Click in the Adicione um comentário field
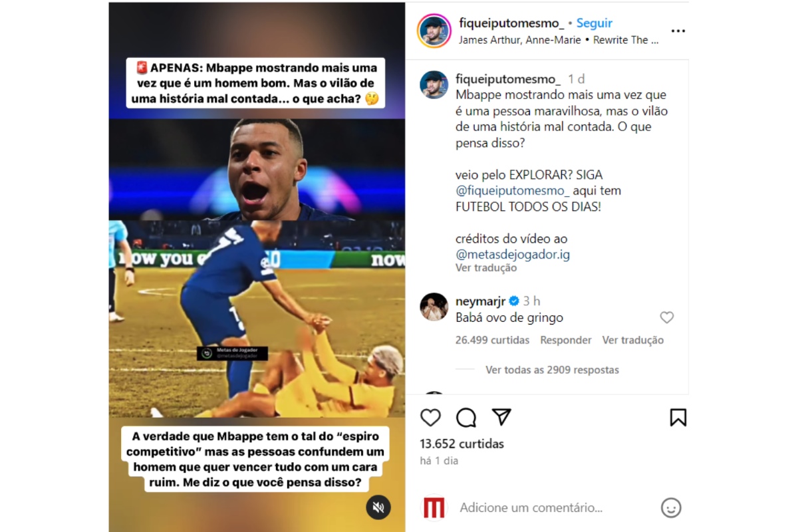The height and width of the screenshot is (532, 798). coord(555,508)
